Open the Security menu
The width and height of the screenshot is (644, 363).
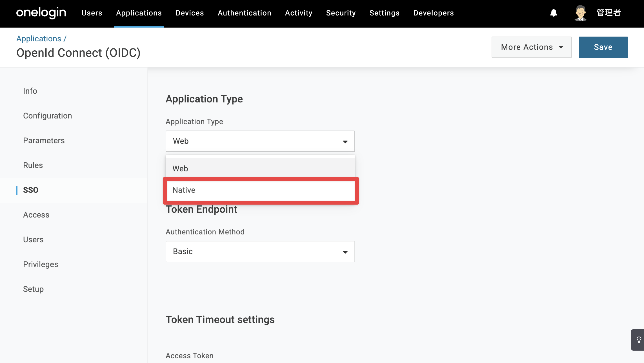point(341,13)
